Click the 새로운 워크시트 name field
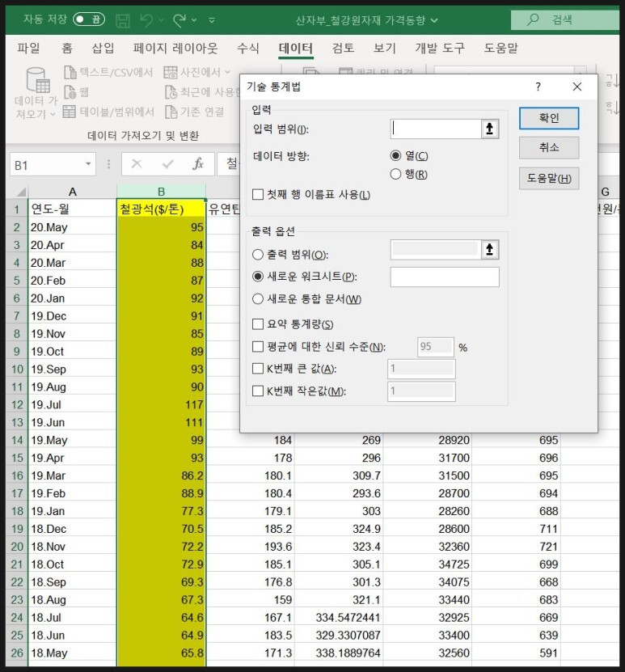The height and width of the screenshot is (672, 625). click(445, 277)
